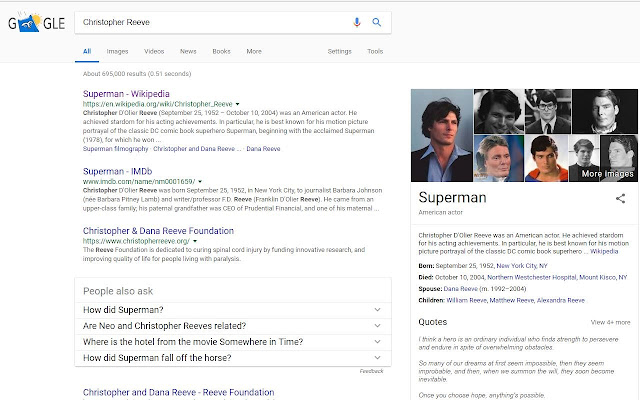The height and width of the screenshot is (400, 640).
Task: Open the dark black-and-white portrait thumbnail
Action: tap(604, 111)
